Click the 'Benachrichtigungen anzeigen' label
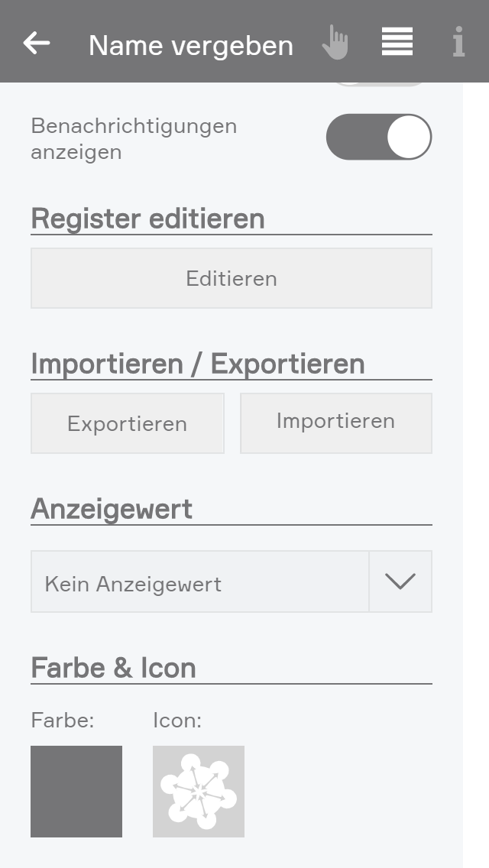This screenshot has width=489, height=868. click(134, 138)
